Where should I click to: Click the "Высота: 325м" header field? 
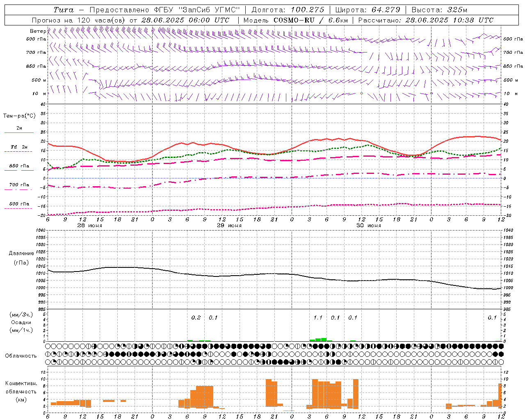(439, 10)
